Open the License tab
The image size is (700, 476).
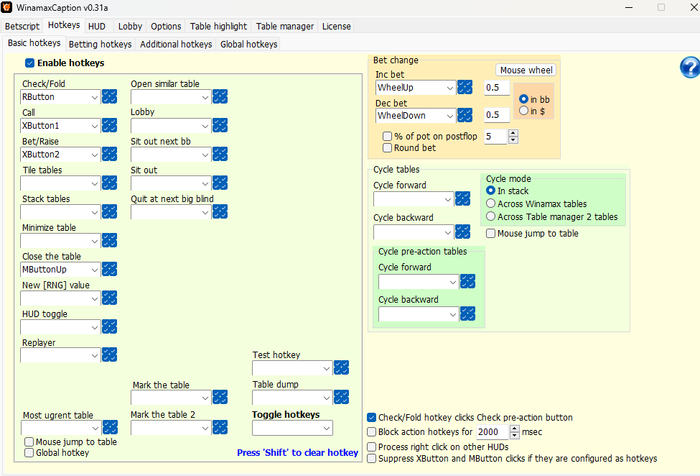point(336,26)
